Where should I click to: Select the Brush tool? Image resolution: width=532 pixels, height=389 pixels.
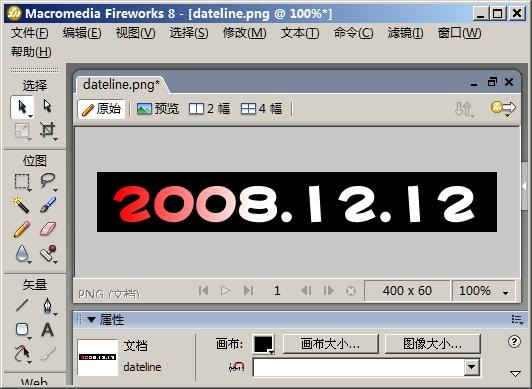[x=48, y=205]
